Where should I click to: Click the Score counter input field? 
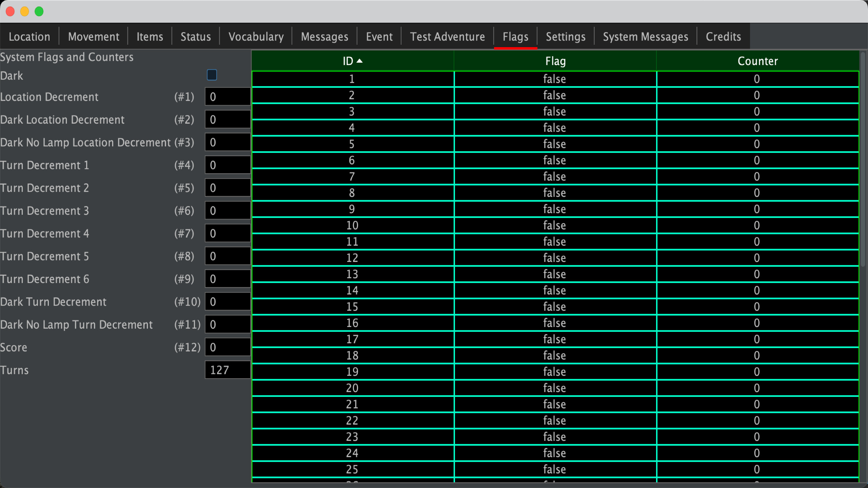(x=227, y=347)
